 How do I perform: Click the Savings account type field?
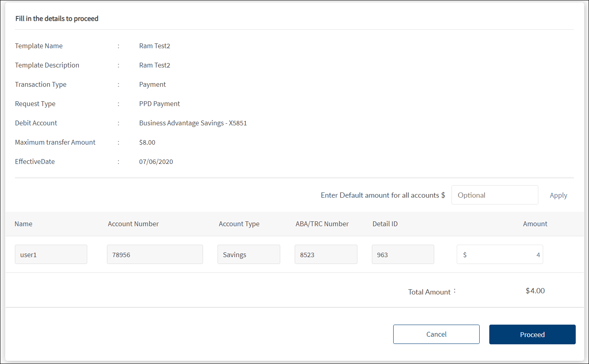248,255
